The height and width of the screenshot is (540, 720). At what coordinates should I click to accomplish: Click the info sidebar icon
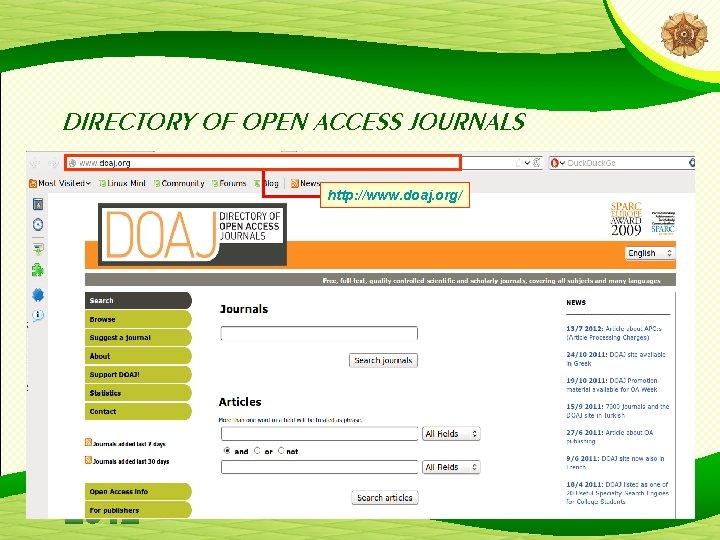point(38,315)
